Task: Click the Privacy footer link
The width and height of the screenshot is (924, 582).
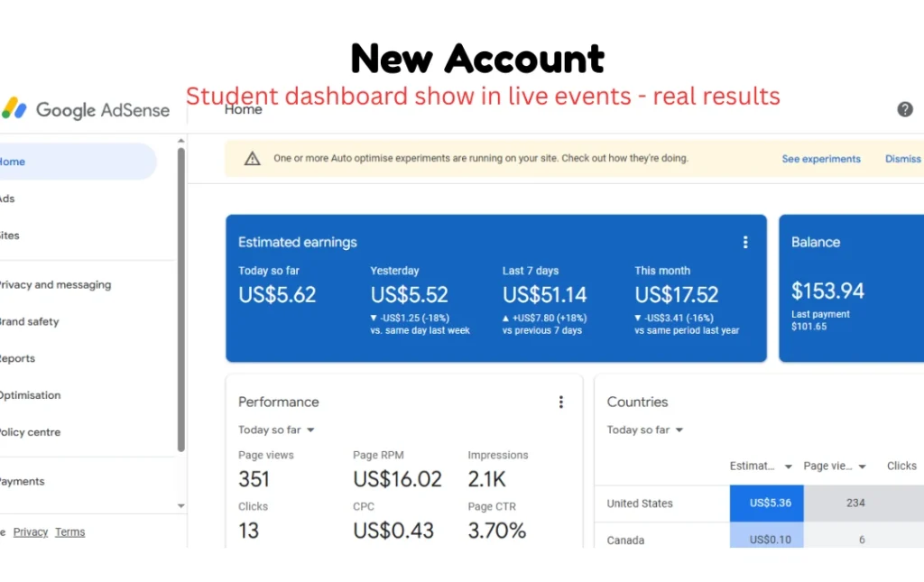Action: 30,532
